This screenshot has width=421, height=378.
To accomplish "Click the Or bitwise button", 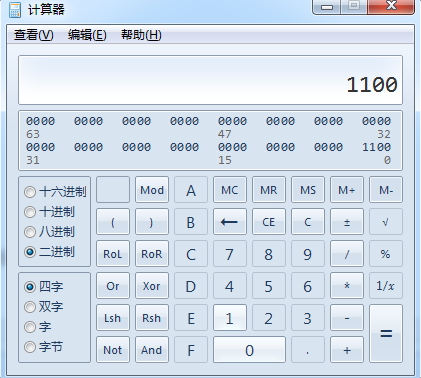I will pyautogui.click(x=113, y=286).
